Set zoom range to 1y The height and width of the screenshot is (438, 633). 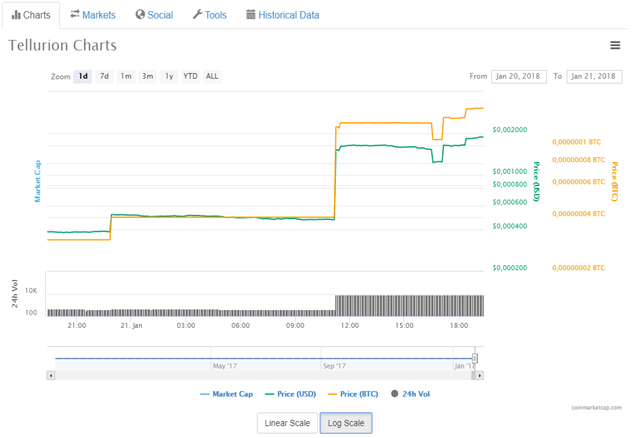point(169,76)
